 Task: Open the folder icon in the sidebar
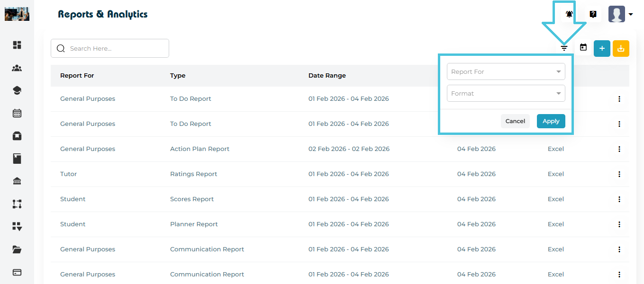click(x=17, y=249)
